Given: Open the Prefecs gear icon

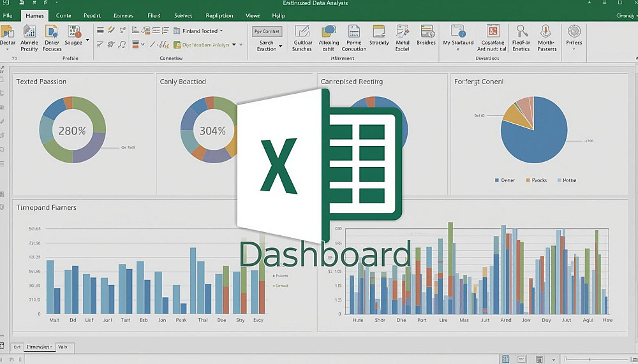Looking at the screenshot, I should pyautogui.click(x=574, y=31).
